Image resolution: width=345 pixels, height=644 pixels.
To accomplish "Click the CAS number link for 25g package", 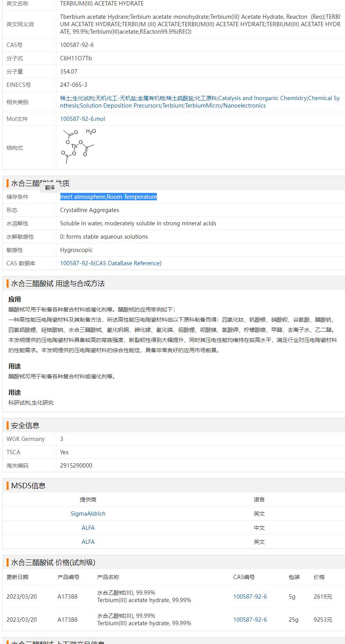I will pyautogui.click(x=250, y=620).
